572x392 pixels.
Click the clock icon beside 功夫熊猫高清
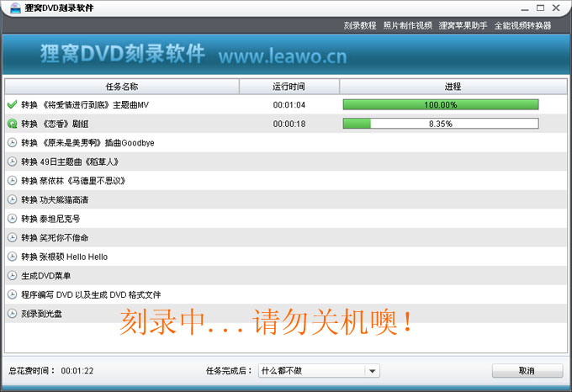pos(12,199)
